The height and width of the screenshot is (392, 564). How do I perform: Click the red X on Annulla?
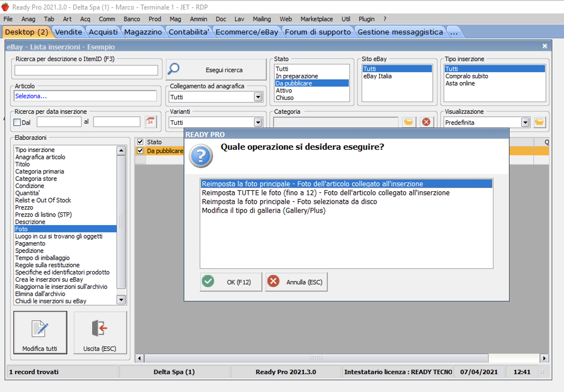tap(273, 281)
